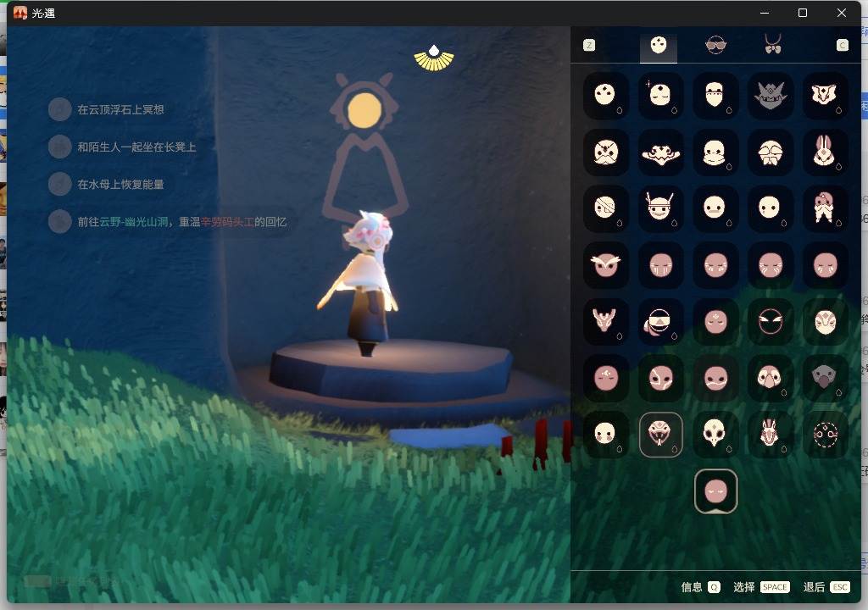The image size is (868, 610).
Task: Click the 信息 Q info button
Action: pos(700,587)
